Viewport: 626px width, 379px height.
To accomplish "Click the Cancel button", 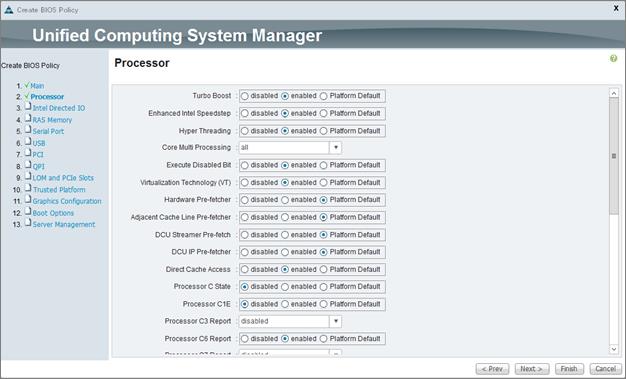I will [x=605, y=369].
